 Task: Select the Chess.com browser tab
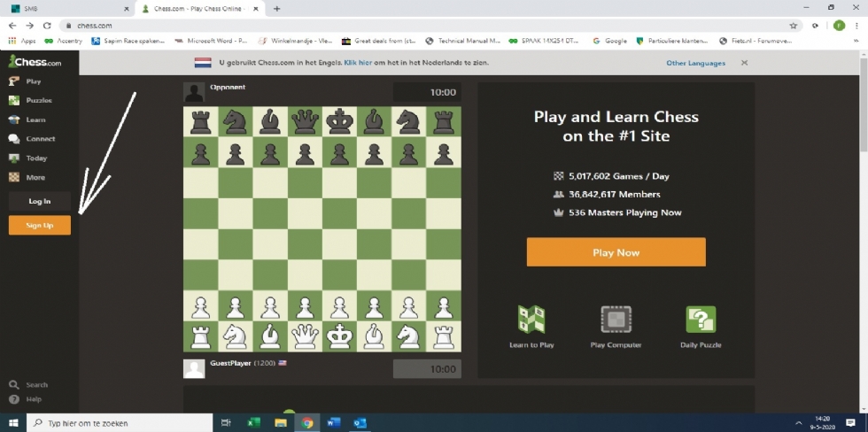(200, 9)
